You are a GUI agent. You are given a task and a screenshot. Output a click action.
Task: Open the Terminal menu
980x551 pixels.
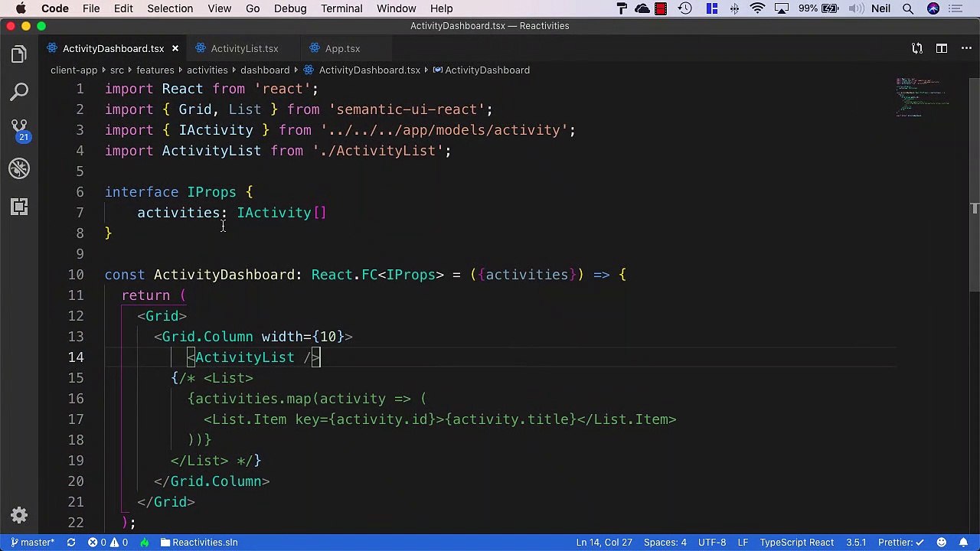341,8
